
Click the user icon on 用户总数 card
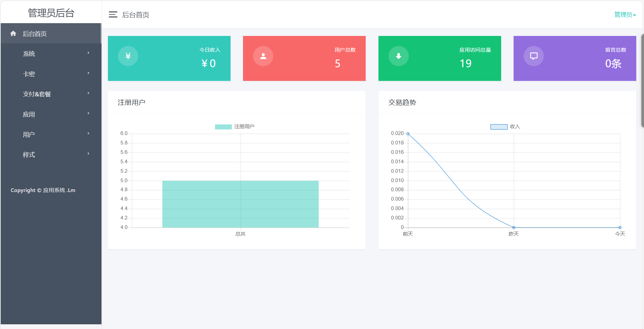[x=263, y=56]
